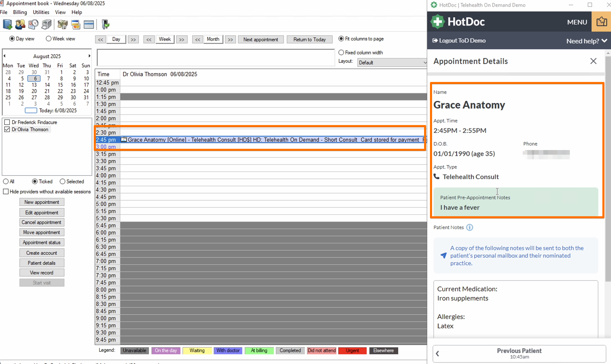
Task: Tick the Dr Frederick Findacure checkbox
Action: (x=7, y=122)
